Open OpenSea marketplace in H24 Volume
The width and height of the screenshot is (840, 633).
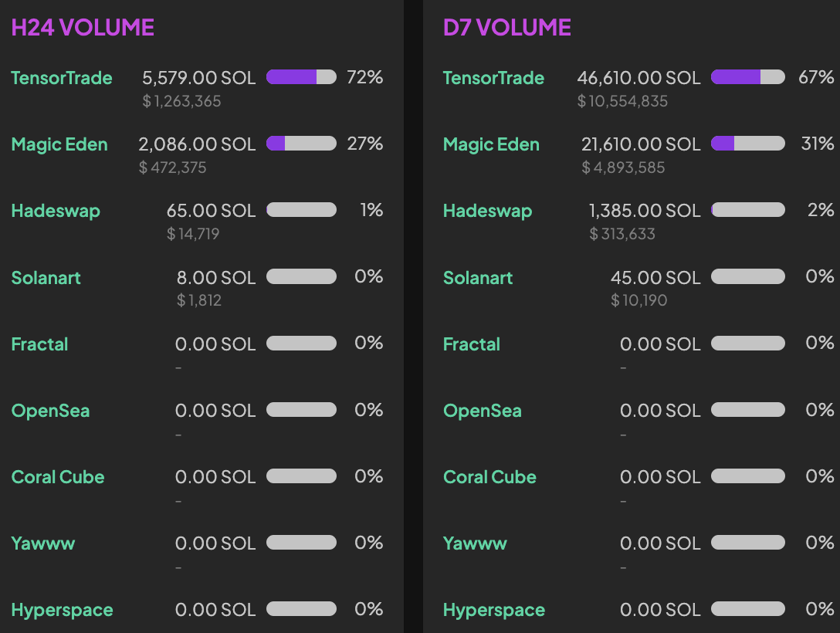pyautogui.click(x=50, y=411)
